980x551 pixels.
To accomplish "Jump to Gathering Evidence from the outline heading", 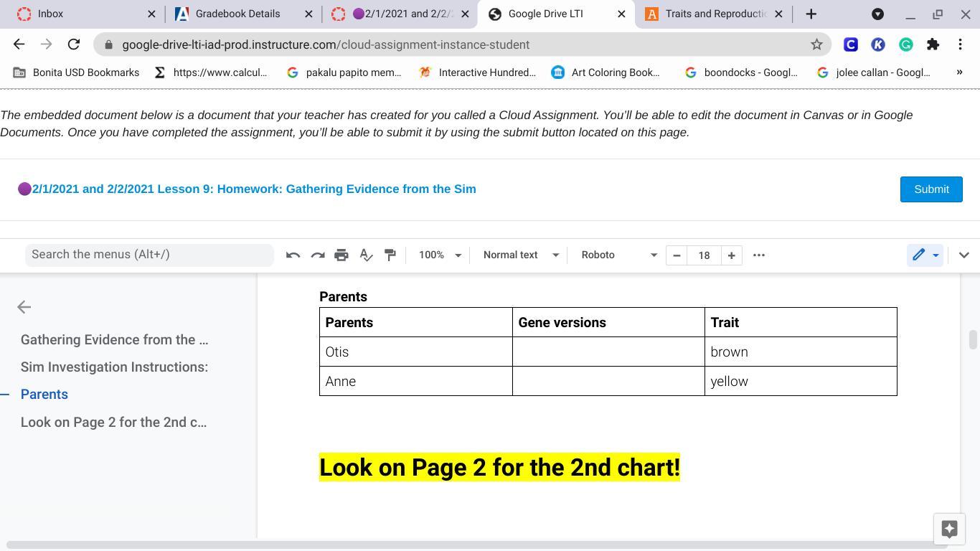I will [115, 340].
